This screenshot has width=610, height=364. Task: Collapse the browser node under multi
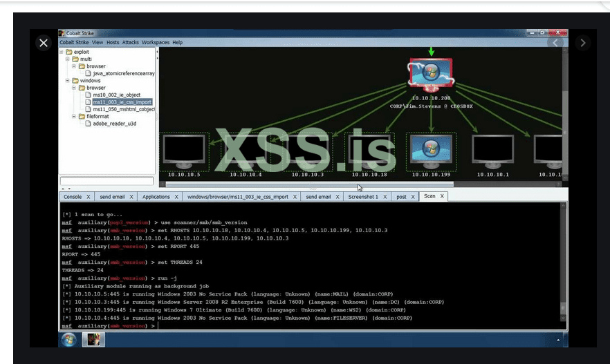coord(73,66)
